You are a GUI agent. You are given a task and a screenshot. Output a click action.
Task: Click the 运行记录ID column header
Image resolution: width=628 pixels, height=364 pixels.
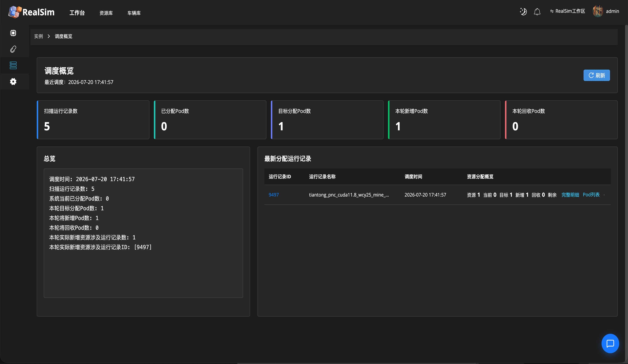click(x=280, y=176)
